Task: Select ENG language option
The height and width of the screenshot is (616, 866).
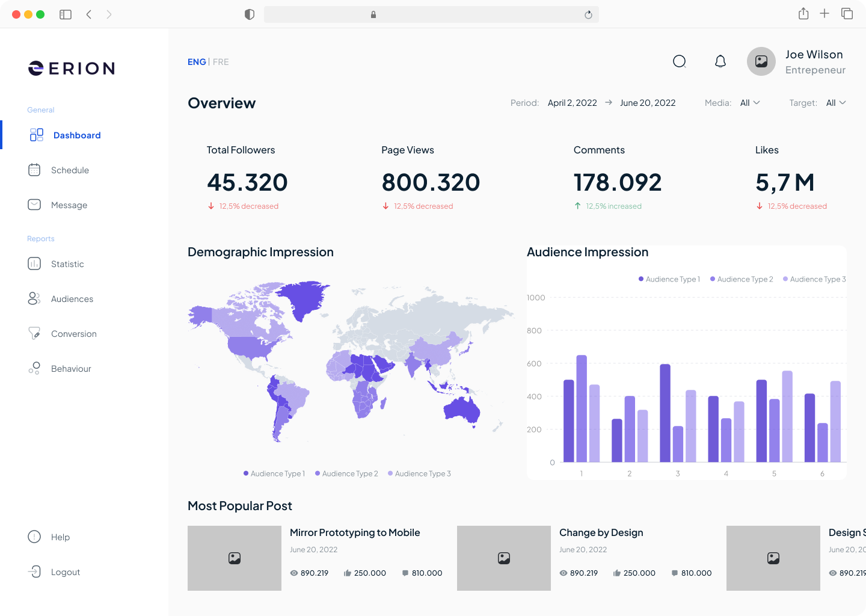Action: (196, 62)
